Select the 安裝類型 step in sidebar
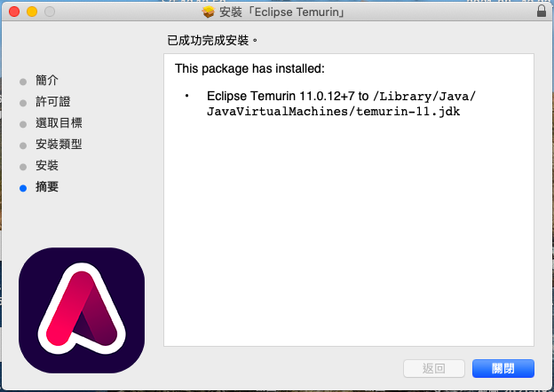 (59, 144)
